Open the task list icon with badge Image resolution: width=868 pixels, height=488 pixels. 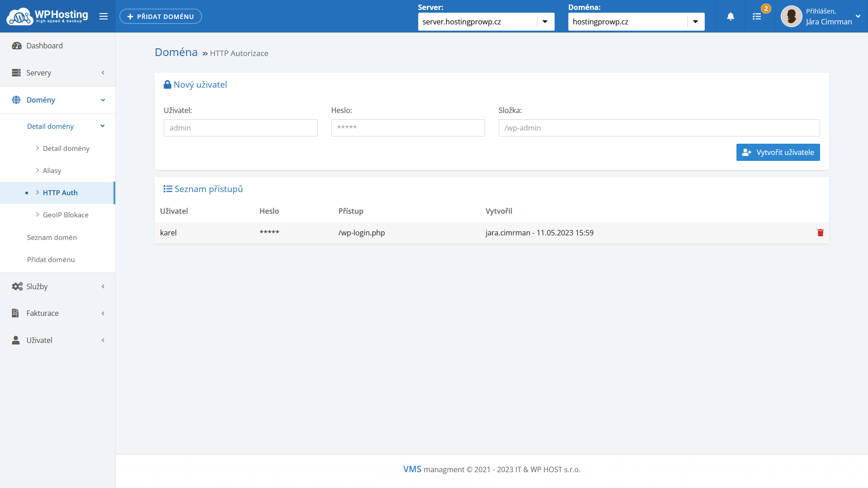pyautogui.click(x=757, y=17)
